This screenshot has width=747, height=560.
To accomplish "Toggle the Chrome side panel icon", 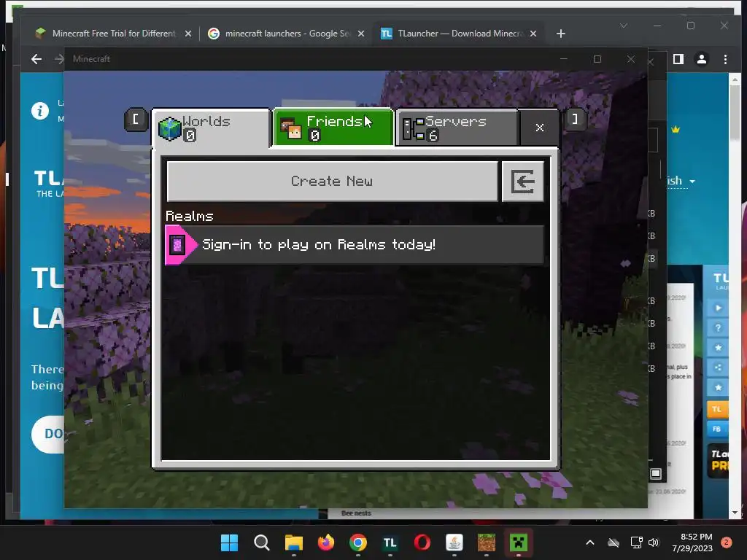I will (x=678, y=59).
